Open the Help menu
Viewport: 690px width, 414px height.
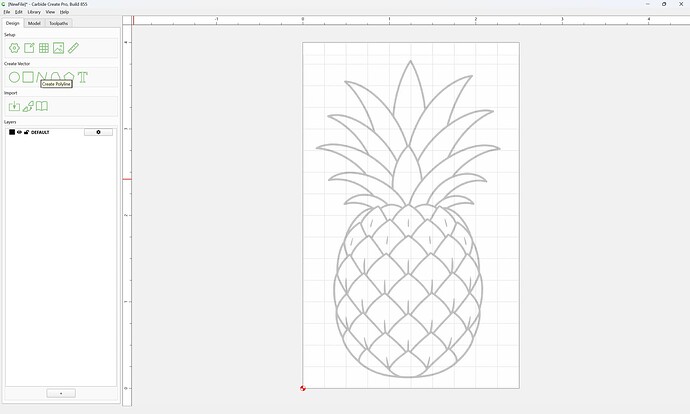click(x=64, y=12)
